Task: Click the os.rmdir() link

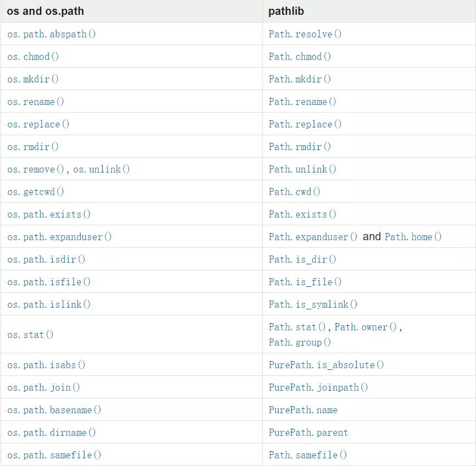Action: [33, 147]
